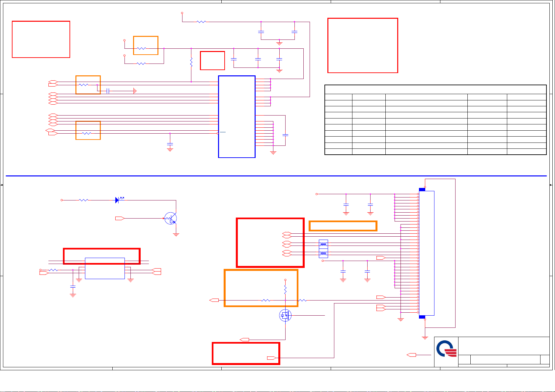Select the input port wired to the transistor base
555x392 pixels.
click(119, 218)
